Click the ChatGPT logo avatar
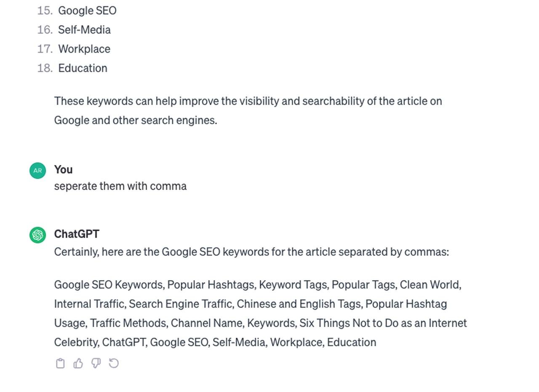This screenshot has height=392, width=539. (x=37, y=235)
